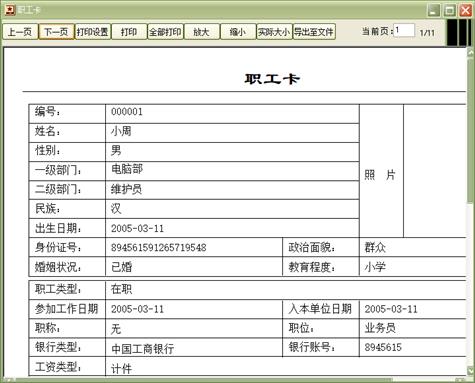The width and height of the screenshot is (475, 383).
Task: Click bank account number 8945615
Action: (x=383, y=347)
